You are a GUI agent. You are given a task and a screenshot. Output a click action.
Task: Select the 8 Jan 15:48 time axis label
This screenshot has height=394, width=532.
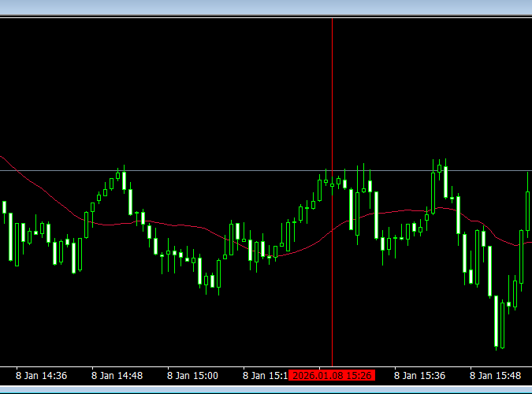(495, 376)
